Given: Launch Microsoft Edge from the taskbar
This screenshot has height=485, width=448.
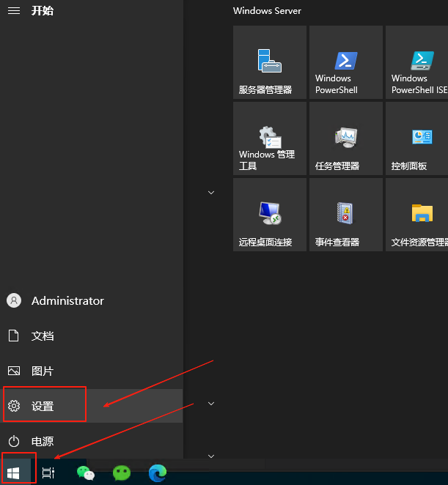Looking at the screenshot, I should coord(158,473).
